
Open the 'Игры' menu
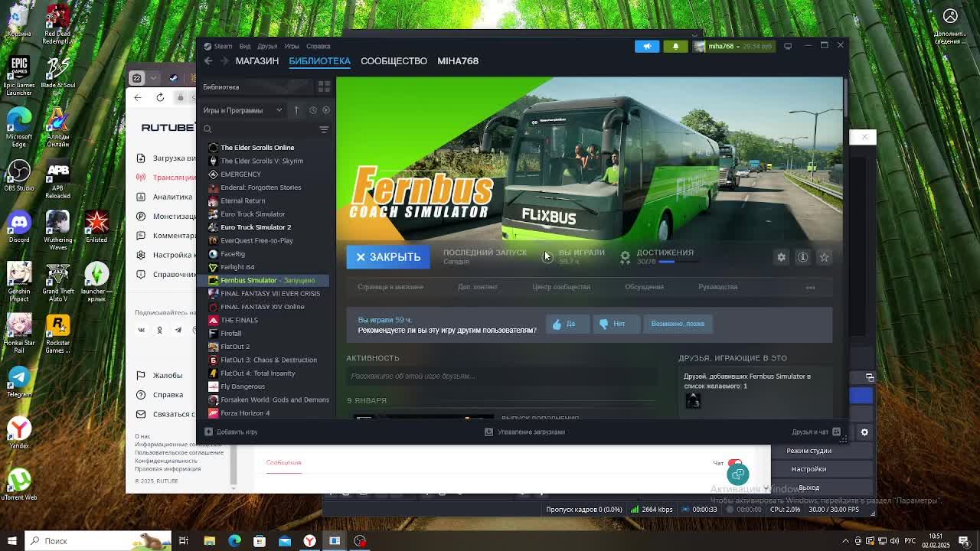click(x=292, y=46)
